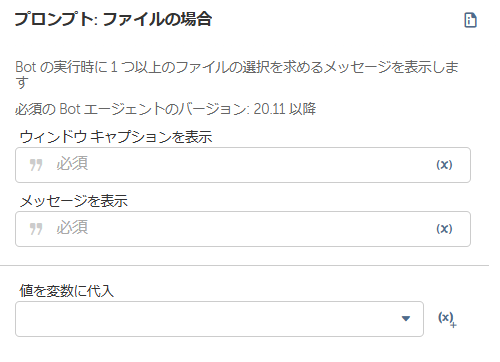The height and width of the screenshot is (362, 500).
Task: Click the 値を変数に代入 label
Action: (x=67, y=291)
